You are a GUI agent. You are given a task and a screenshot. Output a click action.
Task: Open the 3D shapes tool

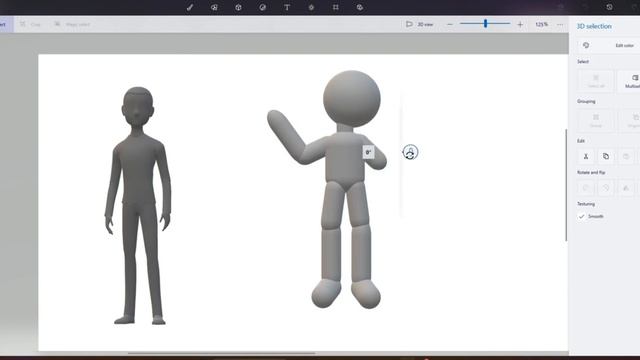tap(238, 7)
